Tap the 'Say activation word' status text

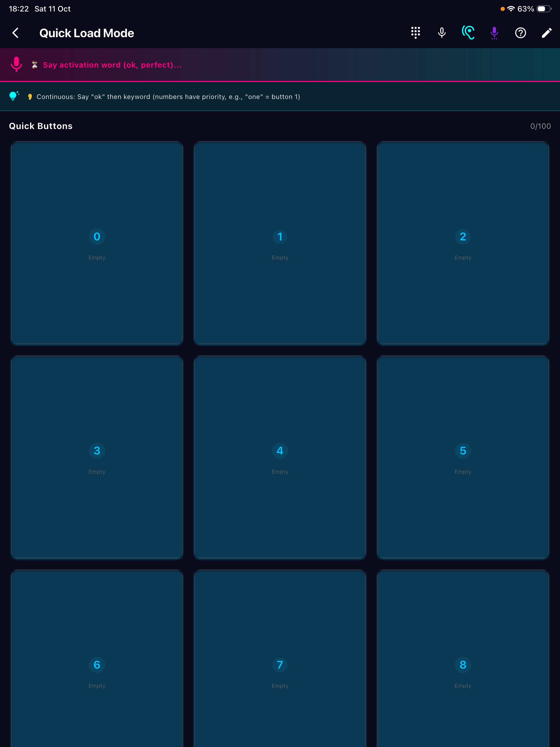pos(112,65)
